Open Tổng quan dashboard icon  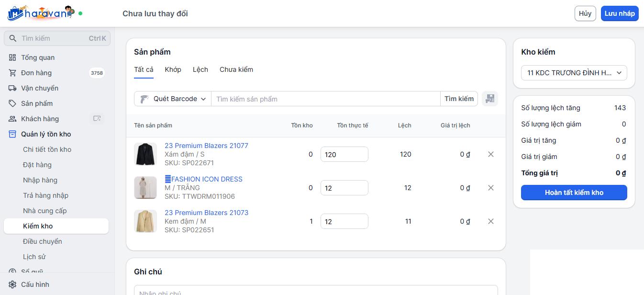click(12, 57)
